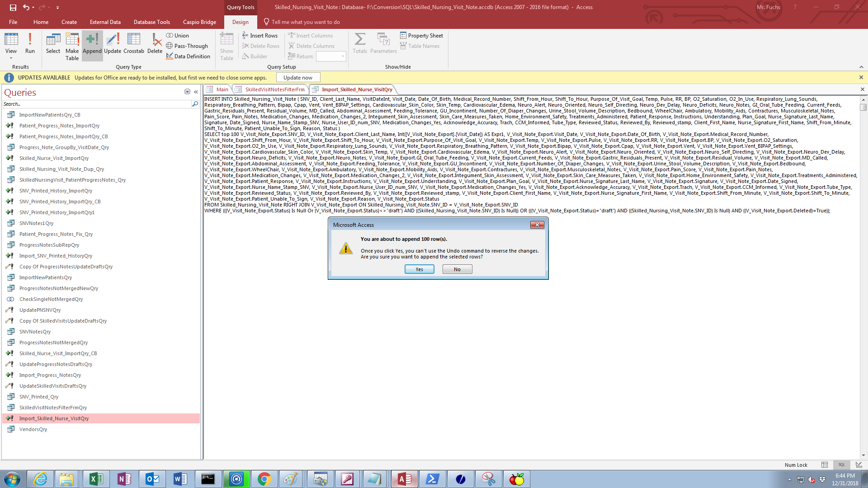Select the Union query option
This screenshot has height=488, width=868.
coord(177,35)
